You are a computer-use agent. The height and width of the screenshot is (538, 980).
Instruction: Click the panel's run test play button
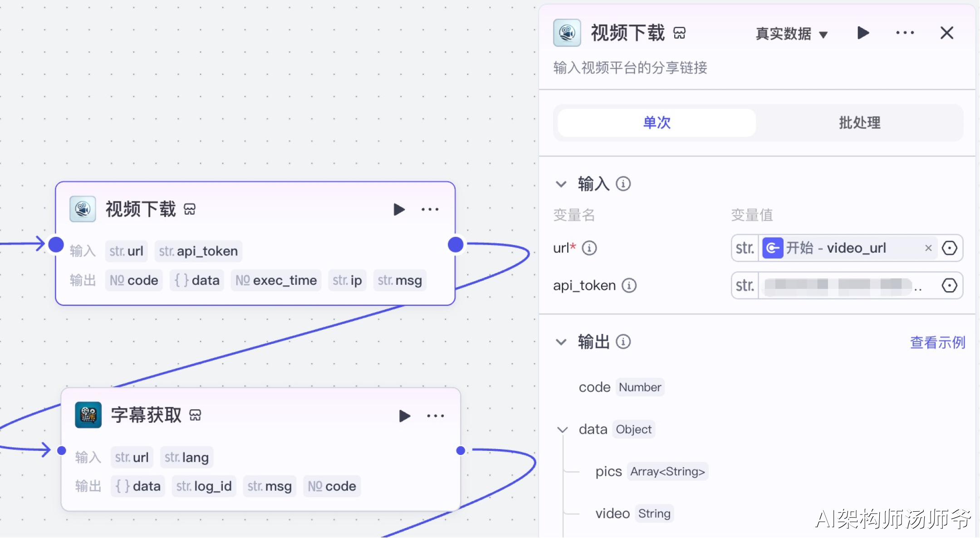(x=863, y=33)
